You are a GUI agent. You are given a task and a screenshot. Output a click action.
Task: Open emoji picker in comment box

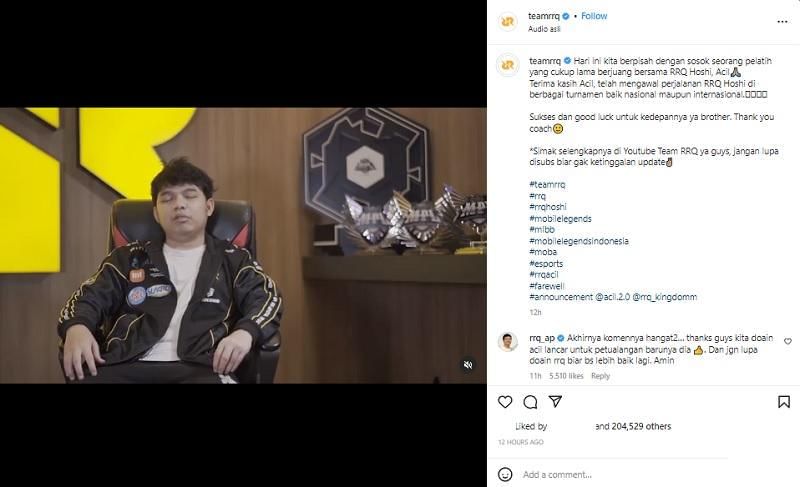coord(505,474)
